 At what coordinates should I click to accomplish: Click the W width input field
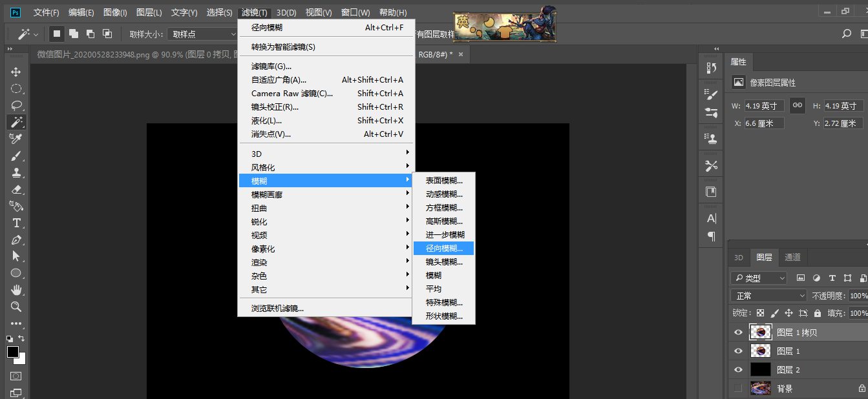tap(764, 106)
